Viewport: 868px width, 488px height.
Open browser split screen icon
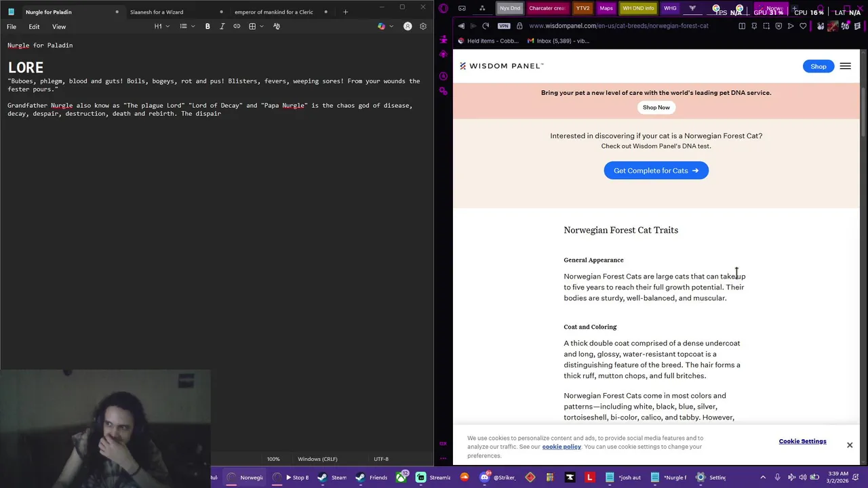click(742, 26)
